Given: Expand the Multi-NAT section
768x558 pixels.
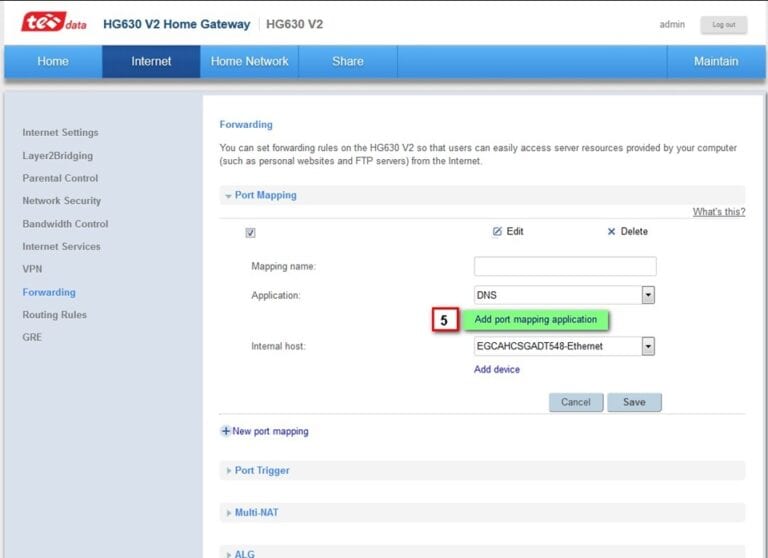Looking at the screenshot, I should coord(256,512).
